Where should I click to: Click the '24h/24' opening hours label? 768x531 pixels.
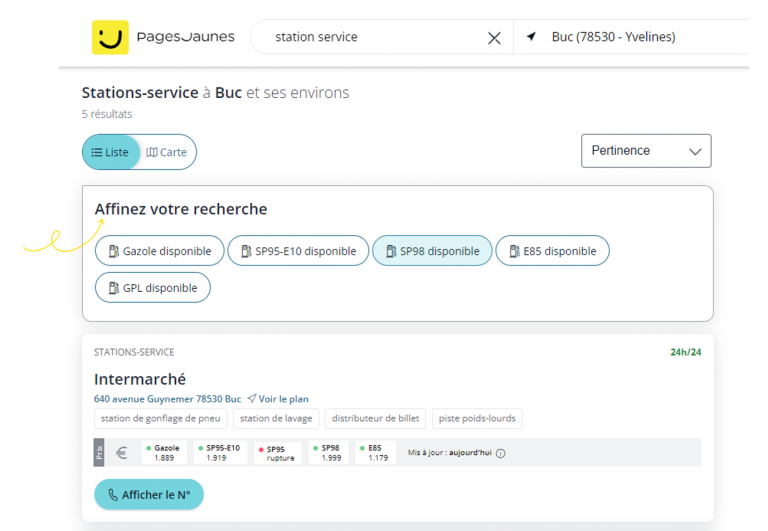[686, 352]
